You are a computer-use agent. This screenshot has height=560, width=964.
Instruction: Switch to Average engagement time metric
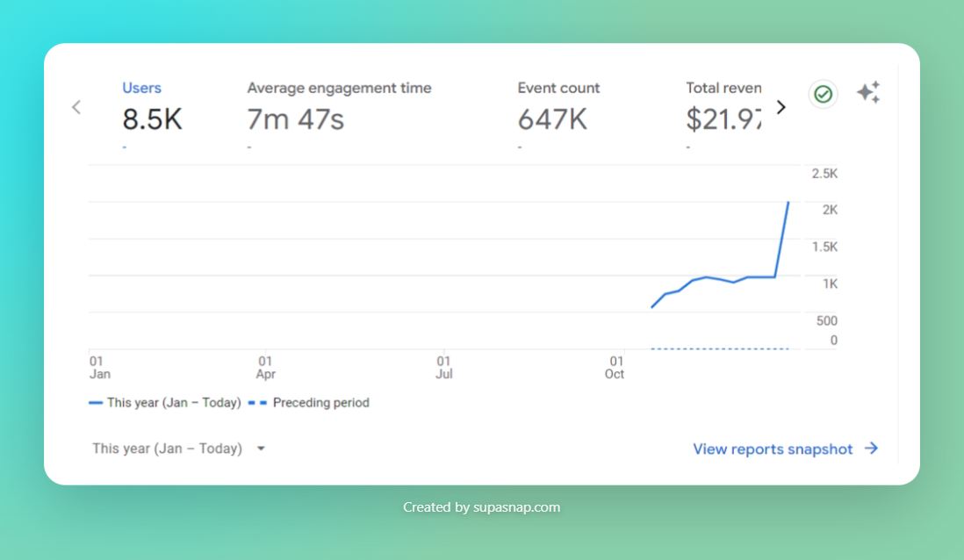(x=339, y=88)
